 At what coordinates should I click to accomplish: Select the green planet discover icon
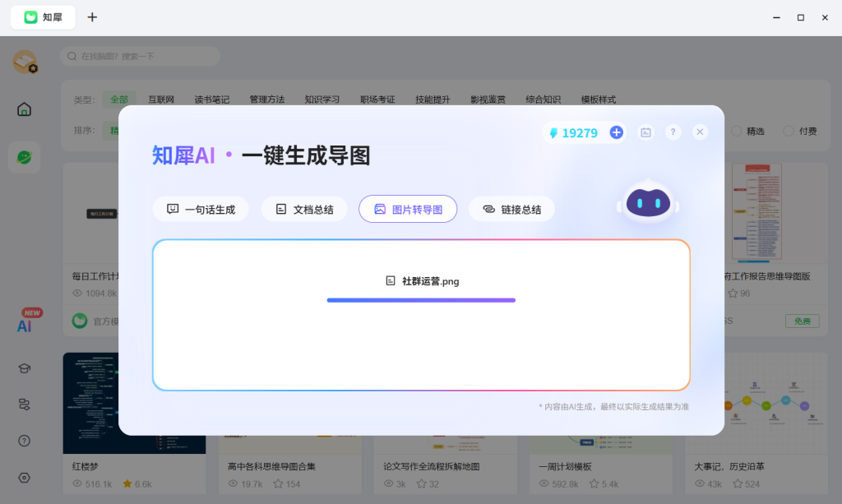(24, 157)
